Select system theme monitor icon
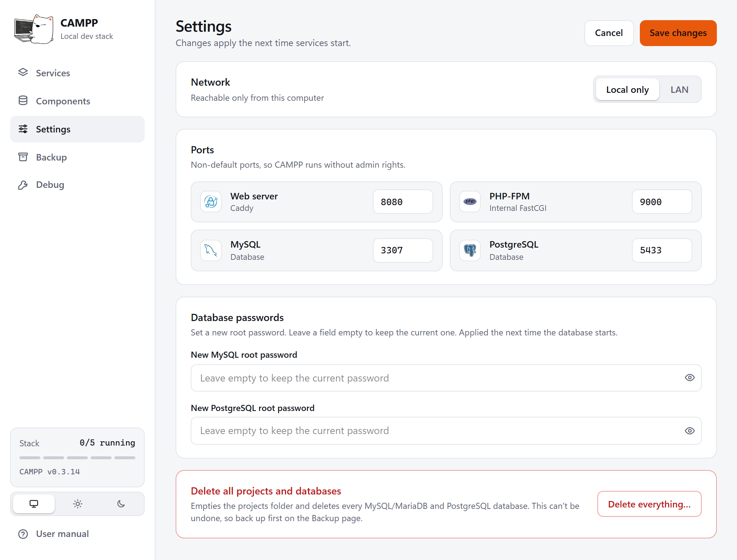737x560 pixels. point(34,504)
